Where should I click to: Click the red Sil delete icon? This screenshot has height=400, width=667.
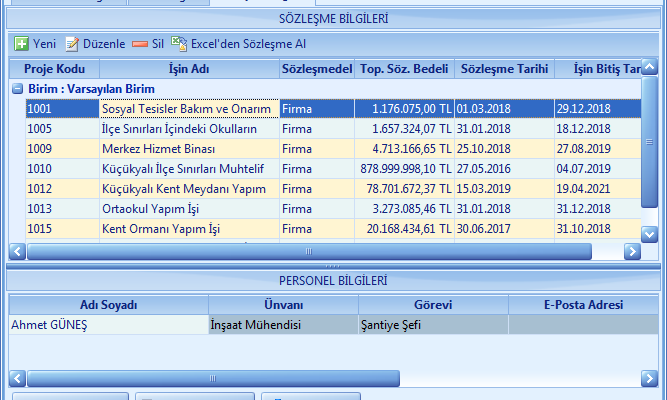click(140, 44)
